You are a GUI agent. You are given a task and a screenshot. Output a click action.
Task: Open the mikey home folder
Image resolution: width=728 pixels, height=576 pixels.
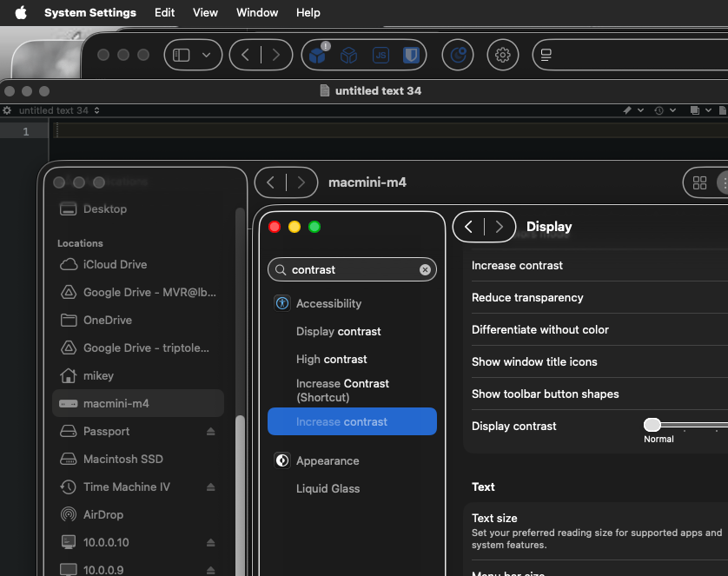[x=138, y=375]
